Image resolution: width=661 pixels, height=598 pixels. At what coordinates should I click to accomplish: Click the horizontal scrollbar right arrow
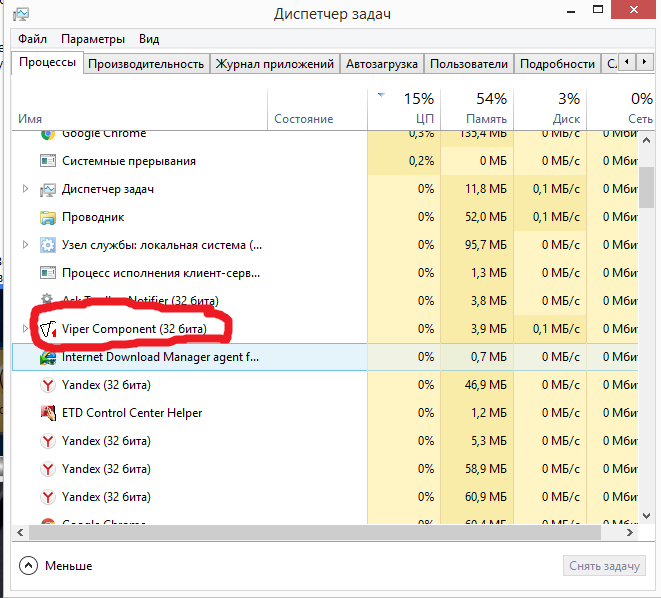point(630,533)
